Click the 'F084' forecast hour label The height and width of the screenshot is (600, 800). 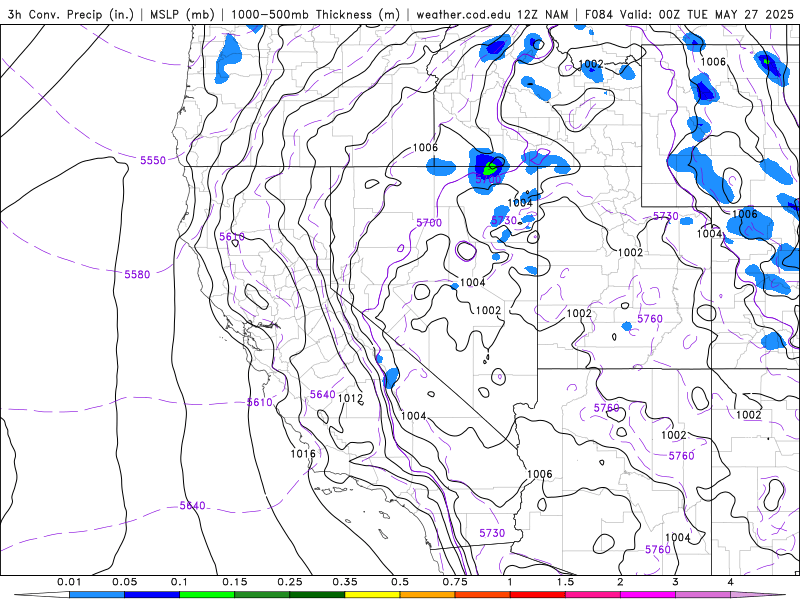click(598, 14)
